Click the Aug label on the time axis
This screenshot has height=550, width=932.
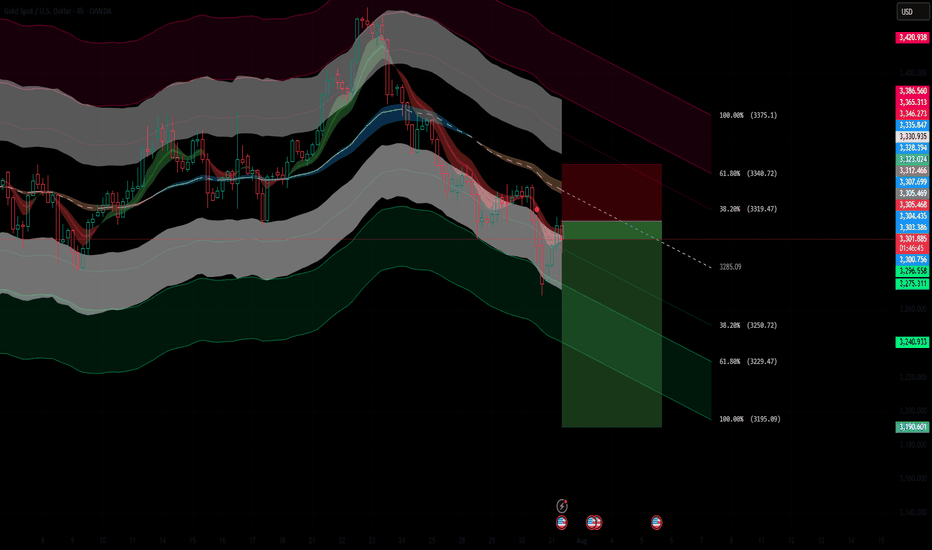(x=581, y=540)
